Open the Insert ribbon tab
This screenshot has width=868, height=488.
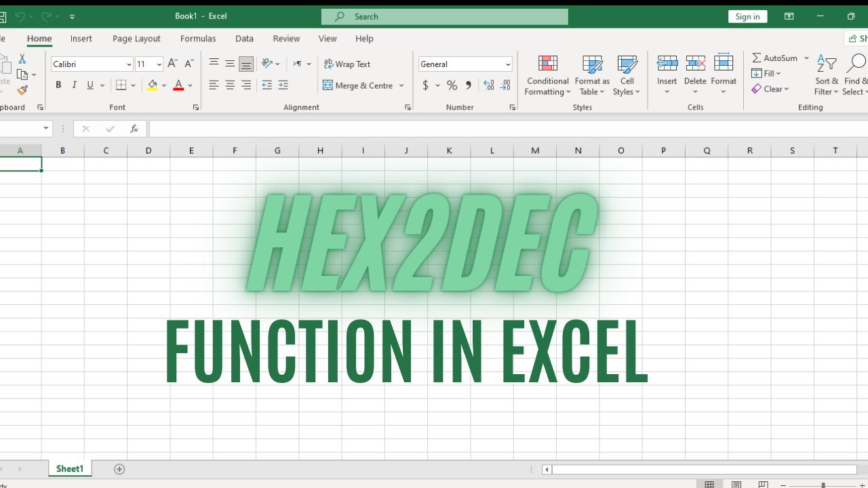[x=81, y=39]
